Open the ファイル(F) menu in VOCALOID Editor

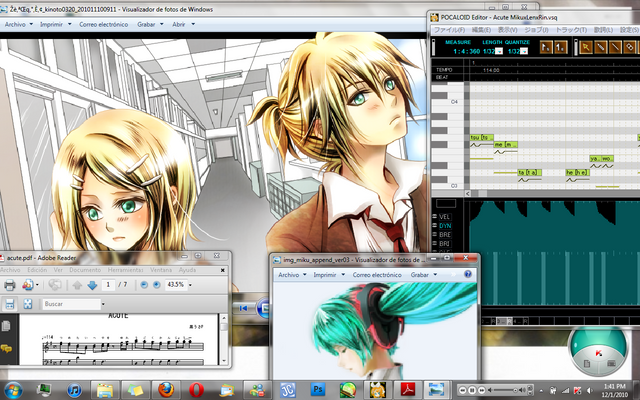449,30
